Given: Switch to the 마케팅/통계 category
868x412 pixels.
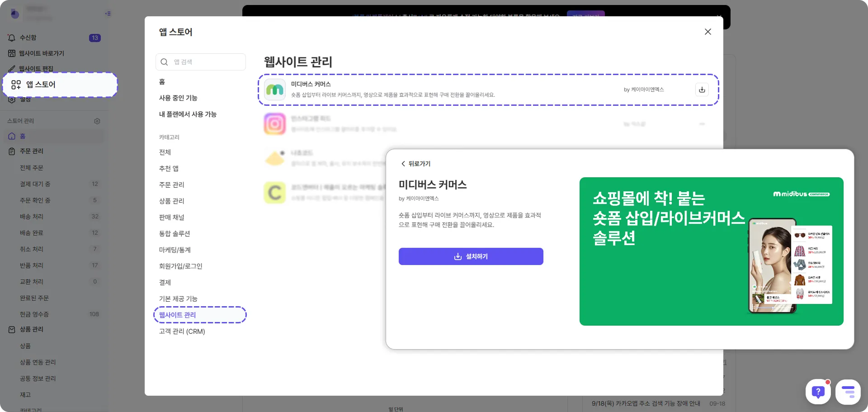Looking at the screenshot, I should pyautogui.click(x=175, y=250).
